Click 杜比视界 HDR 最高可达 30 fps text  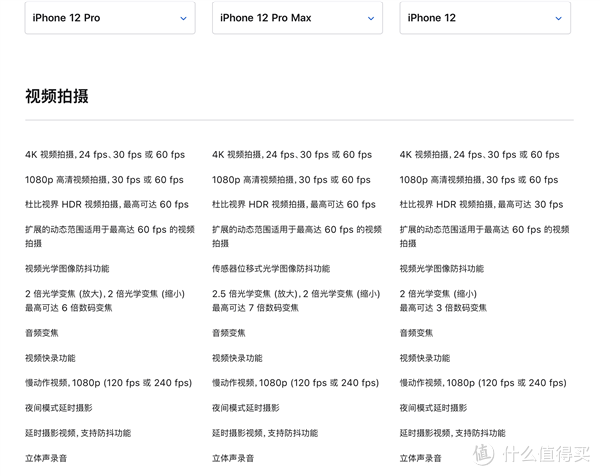pyautogui.click(x=480, y=204)
